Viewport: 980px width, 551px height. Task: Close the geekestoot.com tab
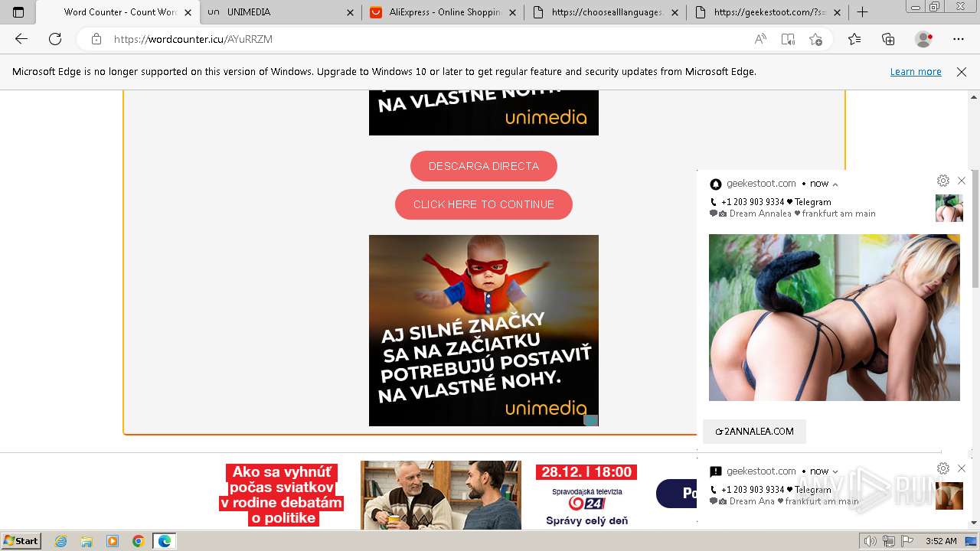coord(837,12)
